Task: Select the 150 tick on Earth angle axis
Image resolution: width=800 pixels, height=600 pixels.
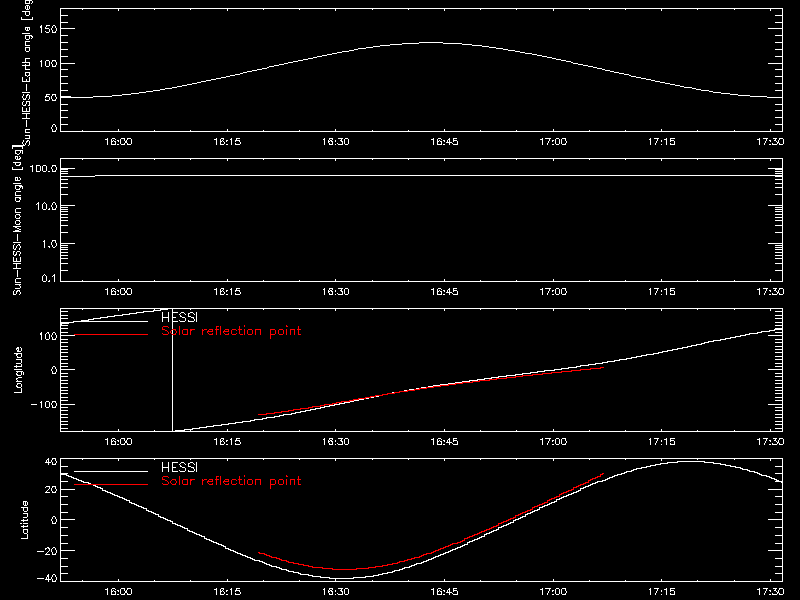Action: 47,29
